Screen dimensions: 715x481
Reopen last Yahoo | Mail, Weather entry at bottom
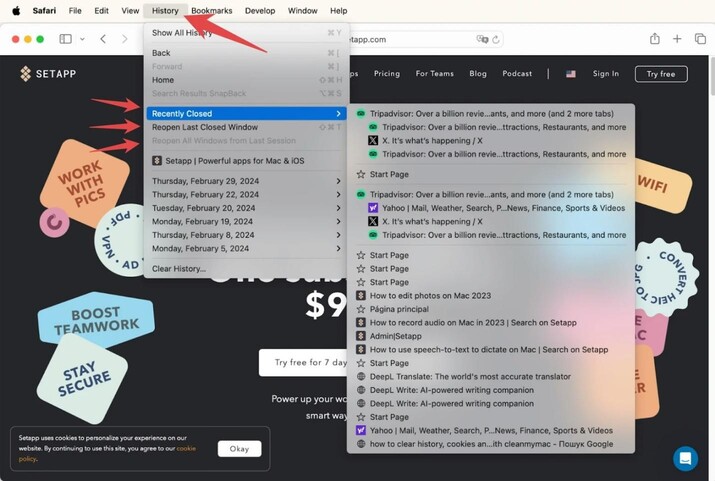click(491, 430)
